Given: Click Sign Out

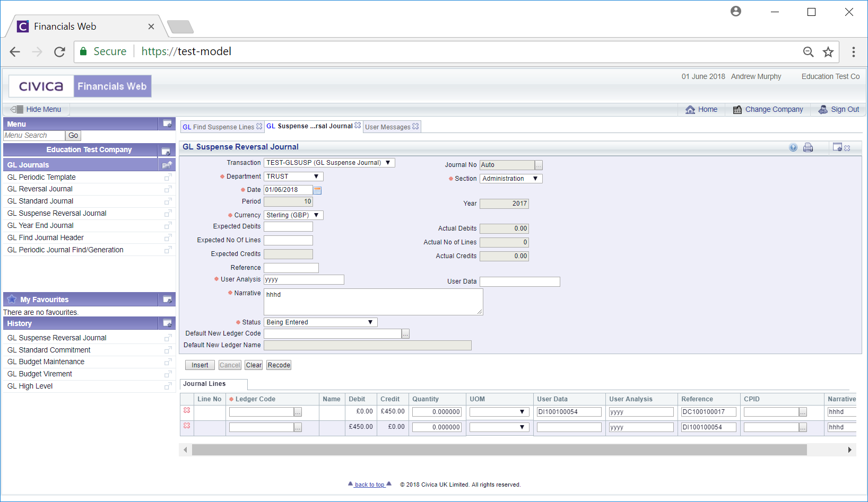Looking at the screenshot, I should (839, 110).
